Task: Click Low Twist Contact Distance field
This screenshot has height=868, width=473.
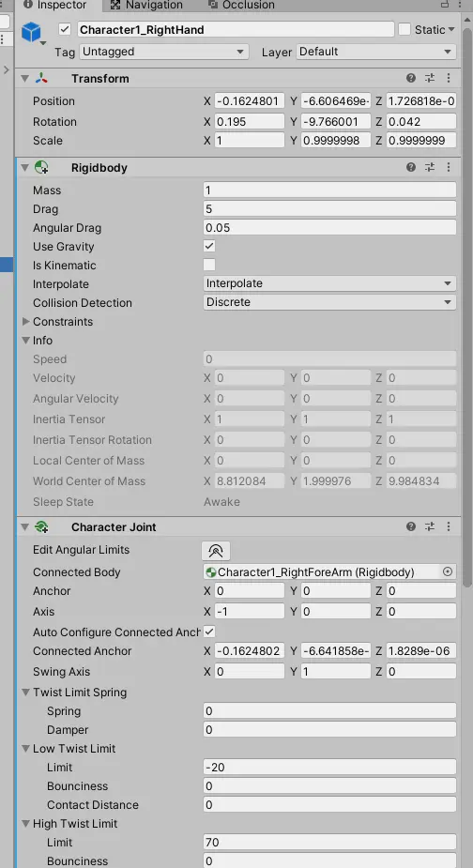Action: [x=329, y=805]
